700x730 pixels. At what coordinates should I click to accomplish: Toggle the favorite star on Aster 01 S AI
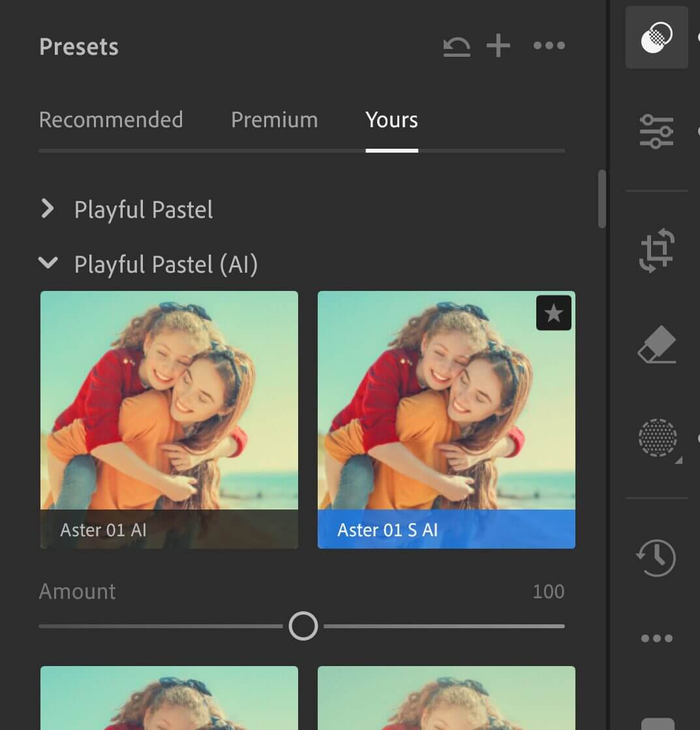tap(554, 313)
